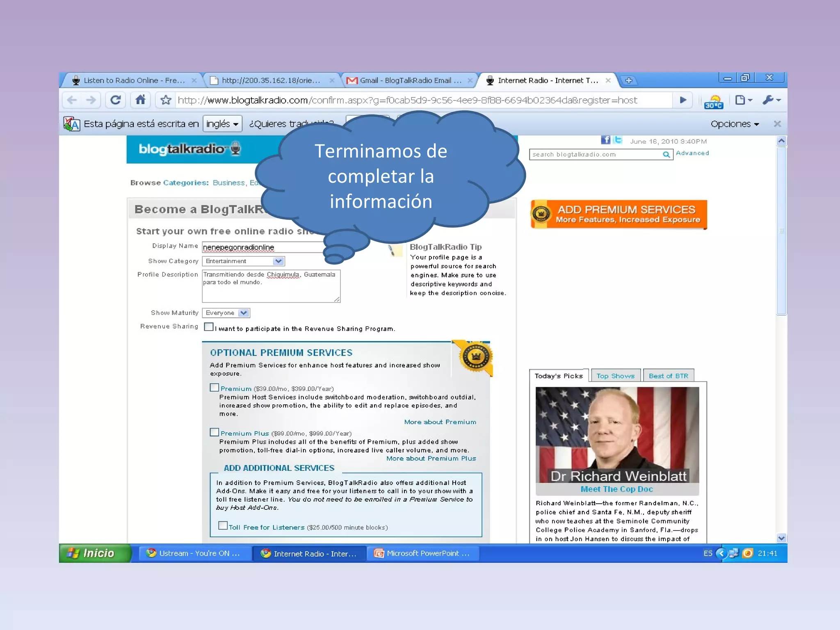The width and height of the screenshot is (840, 630).
Task: Expand the Opciones menu
Action: [x=735, y=124]
